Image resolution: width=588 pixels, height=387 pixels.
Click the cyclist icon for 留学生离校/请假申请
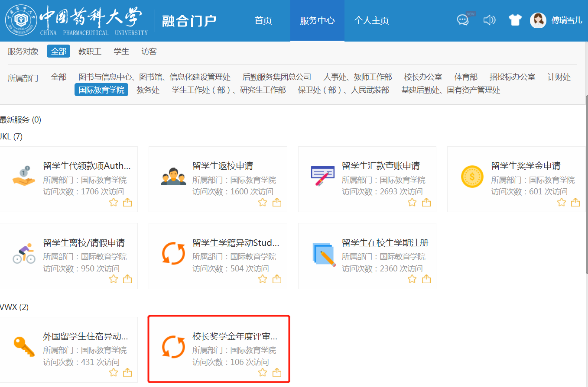[24, 254]
